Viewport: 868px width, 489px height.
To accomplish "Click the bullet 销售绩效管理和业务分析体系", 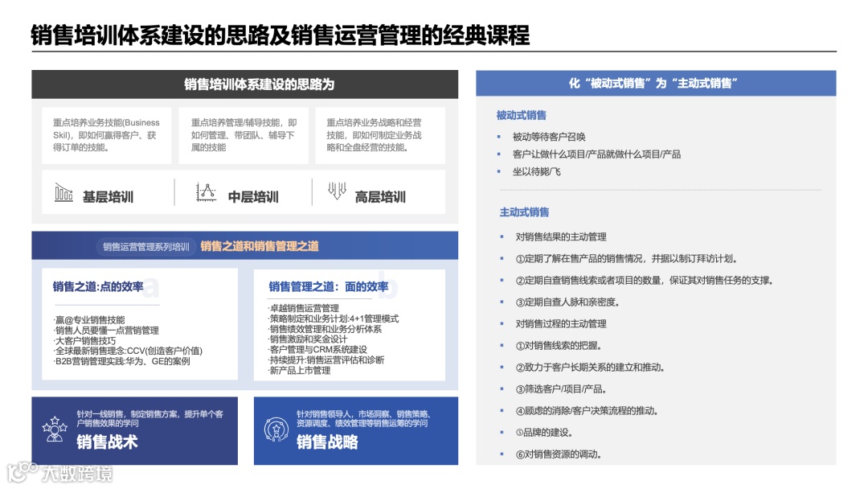I will coord(325,330).
